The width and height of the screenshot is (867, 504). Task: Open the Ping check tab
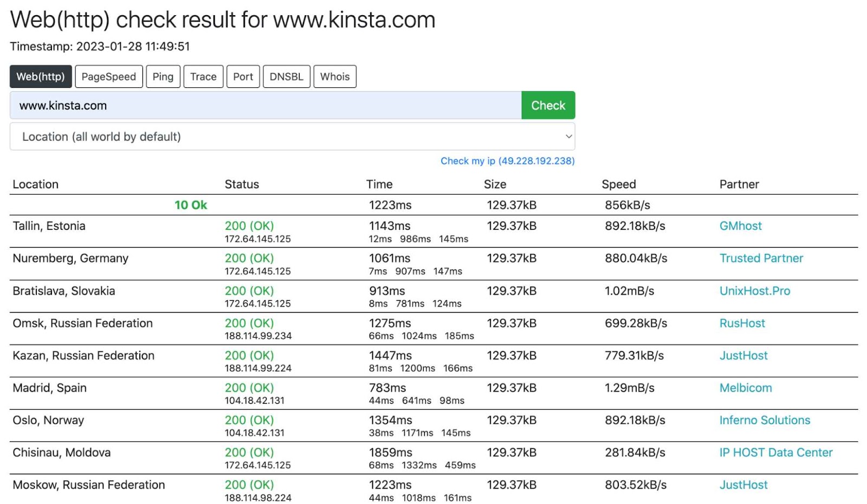click(163, 76)
